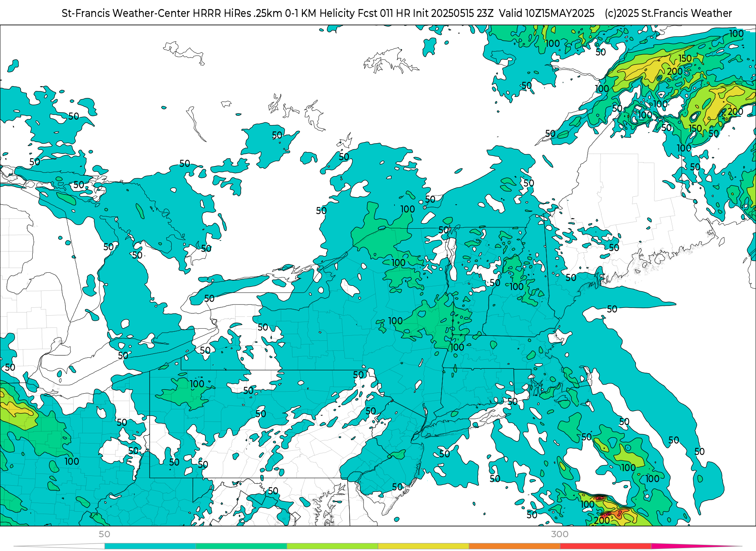Click the medium green color bar segment
Image resolution: width=756 pixels, height=551 pixels.
(241, 546)
